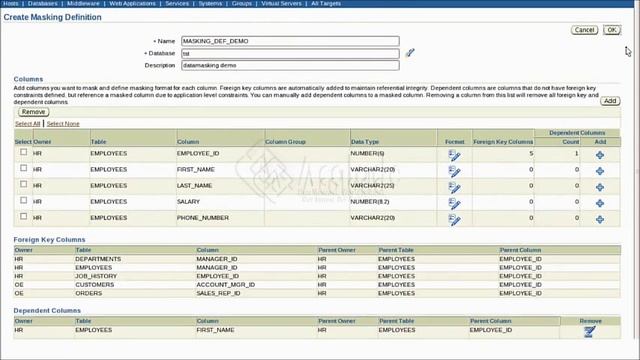Click the Add columns button

point(610,101)
